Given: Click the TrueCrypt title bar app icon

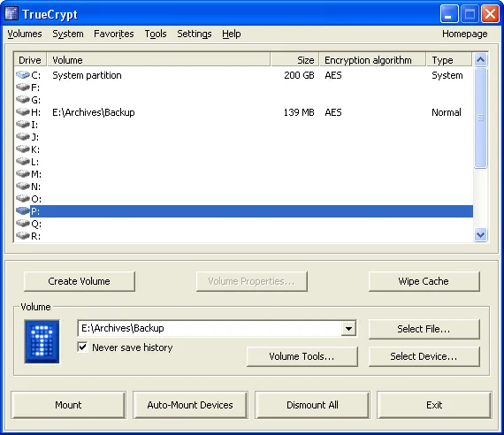Looking at the screenshot, I should pos(11,14).
